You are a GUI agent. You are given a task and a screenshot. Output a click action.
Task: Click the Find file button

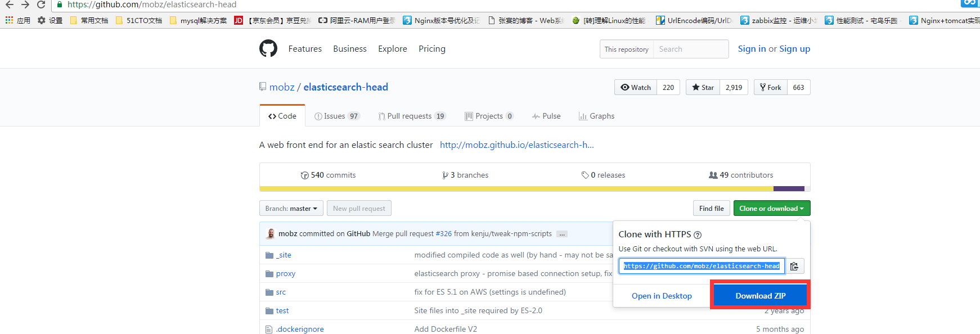coord(712,208)
